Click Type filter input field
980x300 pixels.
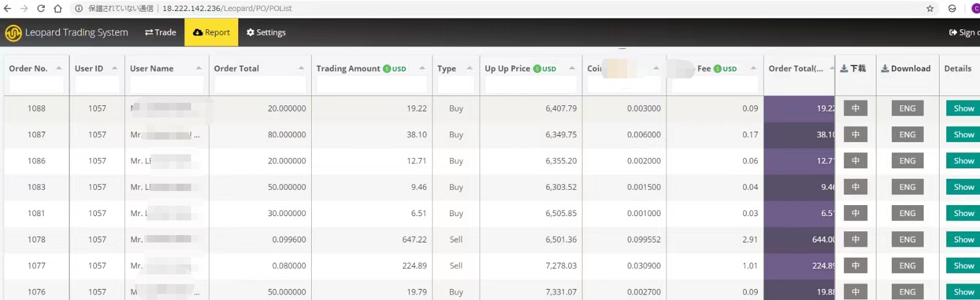[x=456, y=84]
